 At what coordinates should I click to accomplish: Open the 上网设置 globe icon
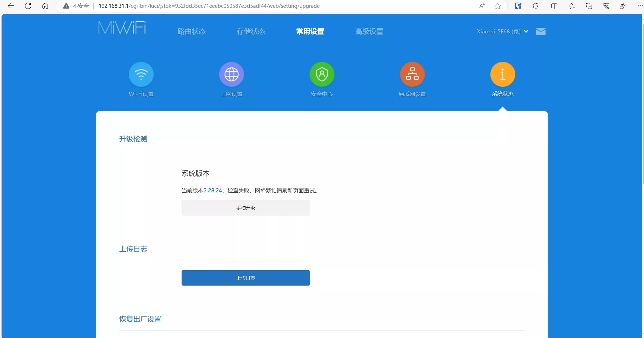231,75
